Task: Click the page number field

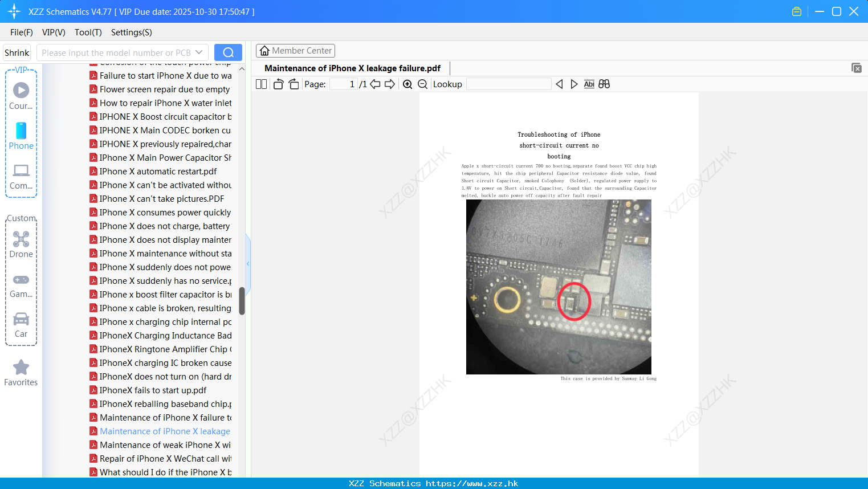Action: tap(344, 84)
